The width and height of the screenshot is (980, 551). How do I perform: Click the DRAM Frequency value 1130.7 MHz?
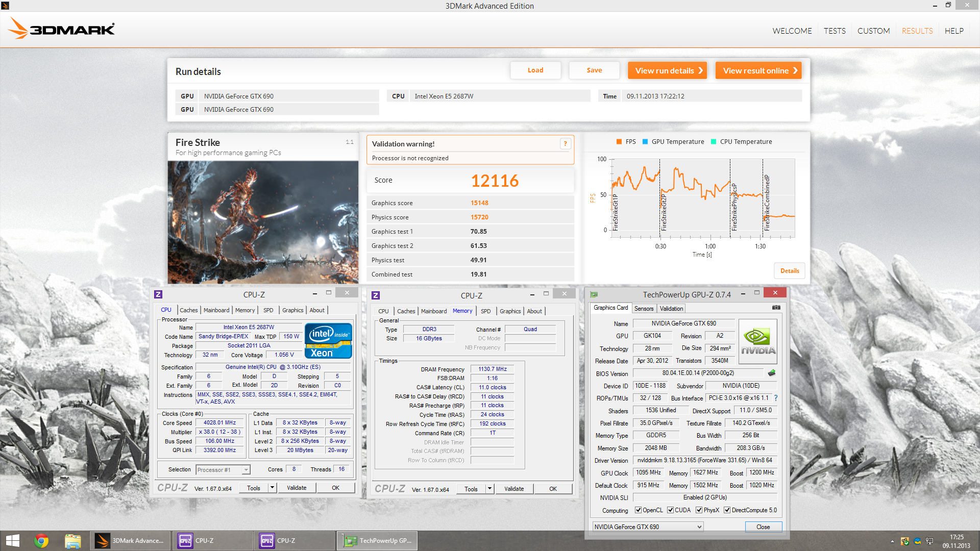492,369
